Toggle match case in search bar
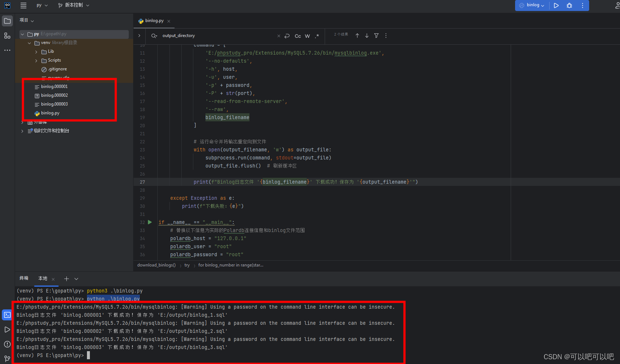Screen dimensions: 620x364 tap(297, 36)
